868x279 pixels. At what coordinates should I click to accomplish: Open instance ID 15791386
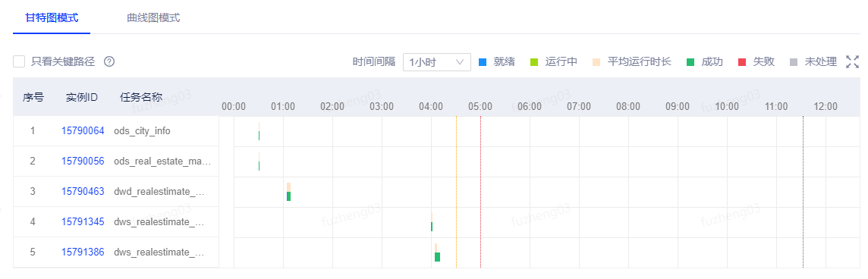83,252
